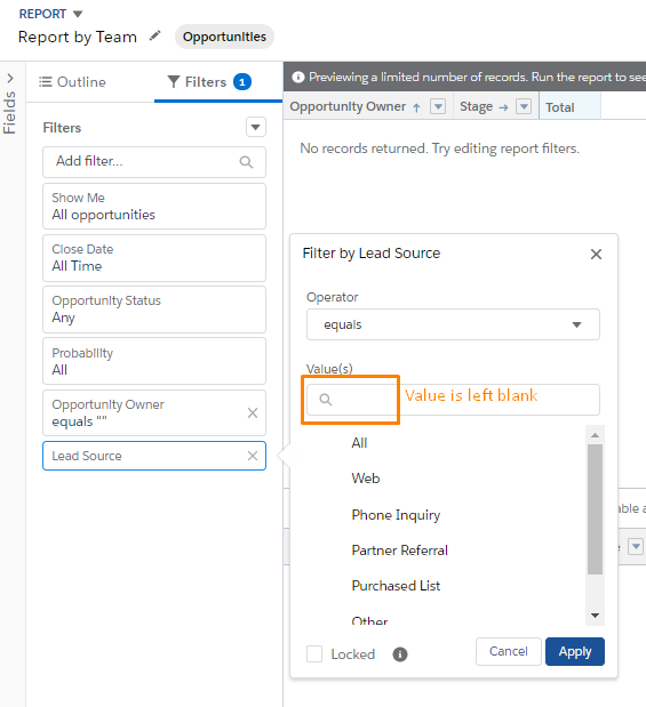Remove the Lead Source filter

pyautogui.click(x=252, y=456)
